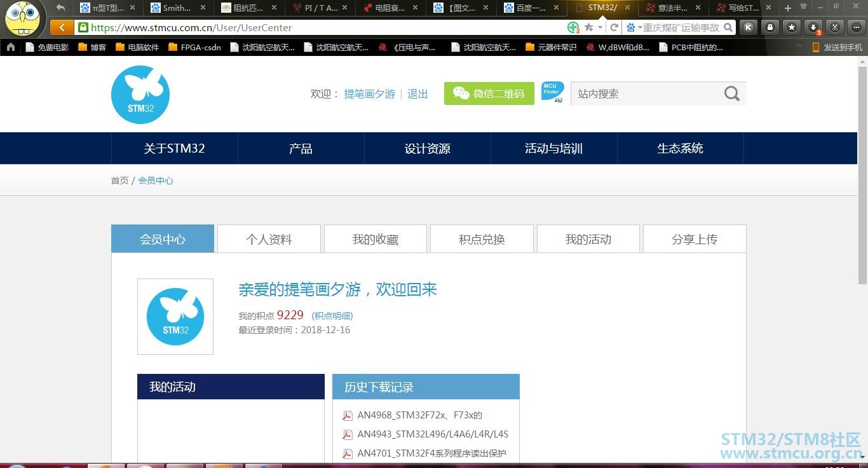The width and height of the screenshot is (868, 468).
Task: Click the scissors screenshot toolbar button
Action: (835, 27)
